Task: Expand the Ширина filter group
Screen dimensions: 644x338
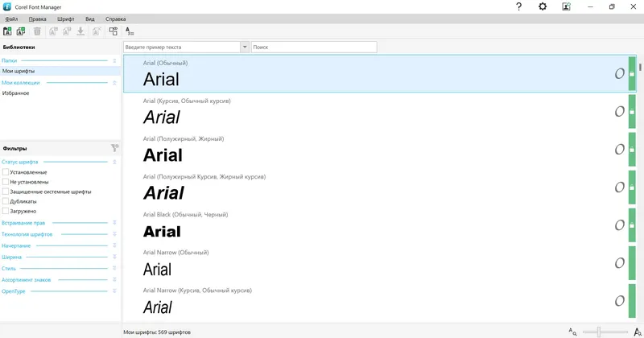Action: coord(114,257)
